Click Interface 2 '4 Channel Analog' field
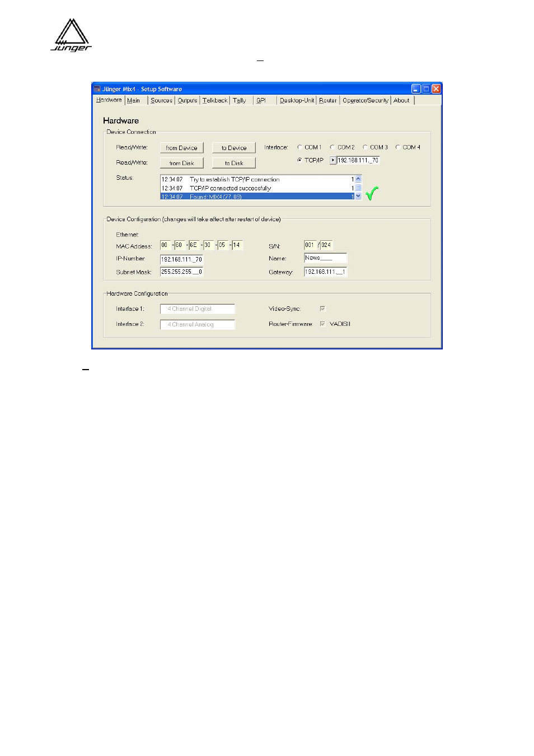The width and height of the screenshot is (534, 756). coord(197,324)
